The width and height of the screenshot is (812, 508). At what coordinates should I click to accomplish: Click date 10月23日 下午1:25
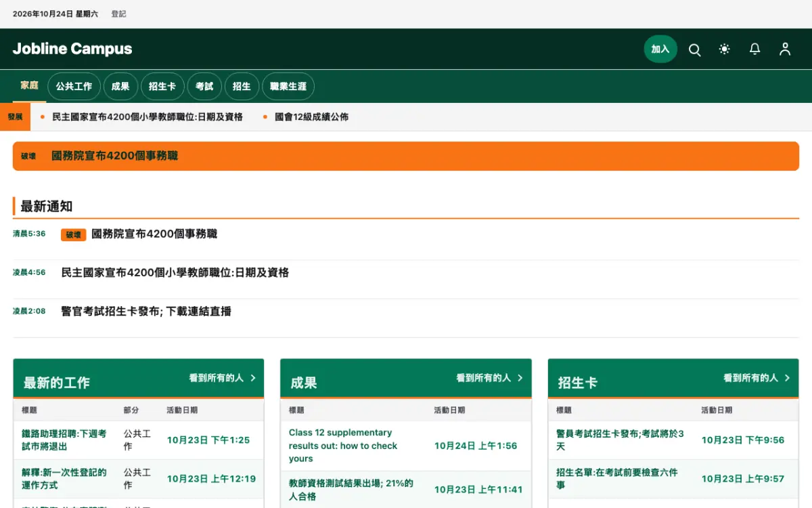pyautogui.click(x=208, y=440)
